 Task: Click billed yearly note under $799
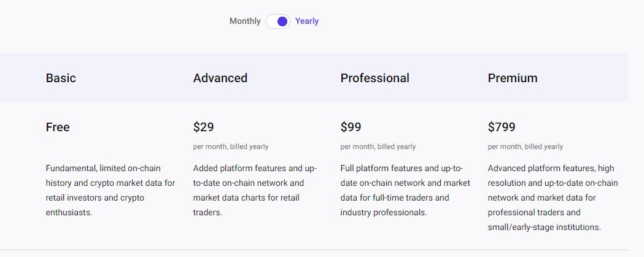click(526, 147)
